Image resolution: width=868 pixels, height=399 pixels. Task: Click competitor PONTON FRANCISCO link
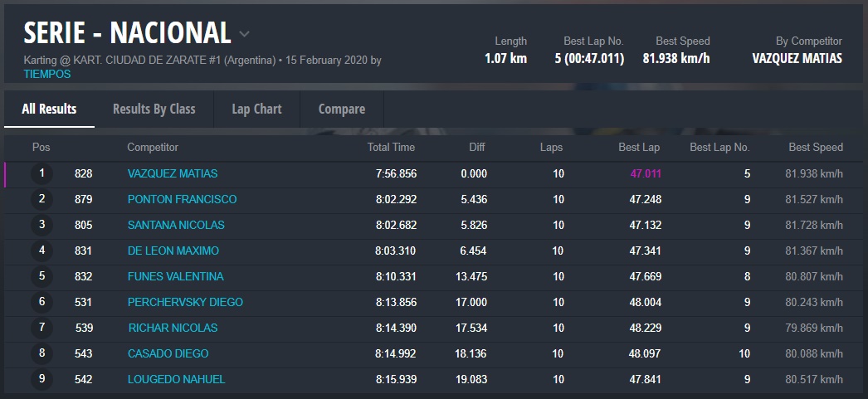(182, 199)
